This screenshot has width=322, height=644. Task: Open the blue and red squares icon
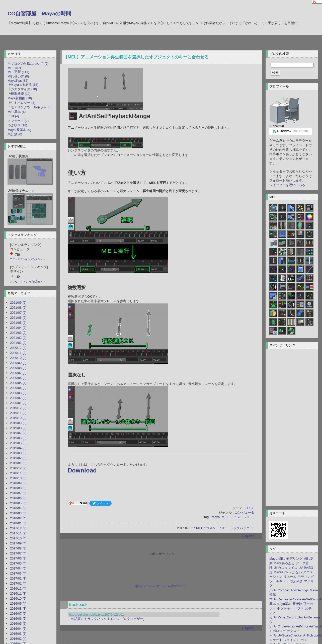coord(309,287)
